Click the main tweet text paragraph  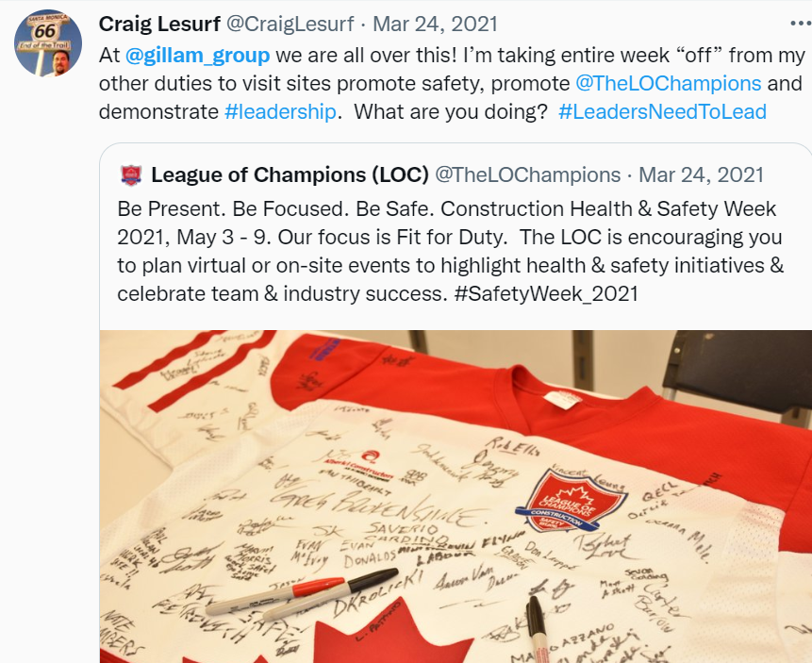tap(451, 83)
